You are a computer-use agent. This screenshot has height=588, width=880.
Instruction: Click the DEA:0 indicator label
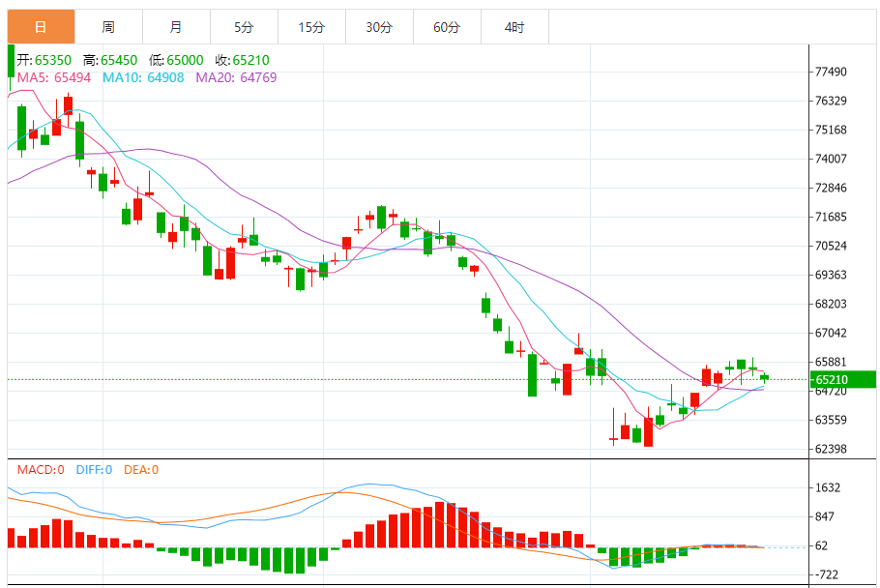(x=141, y=470)
